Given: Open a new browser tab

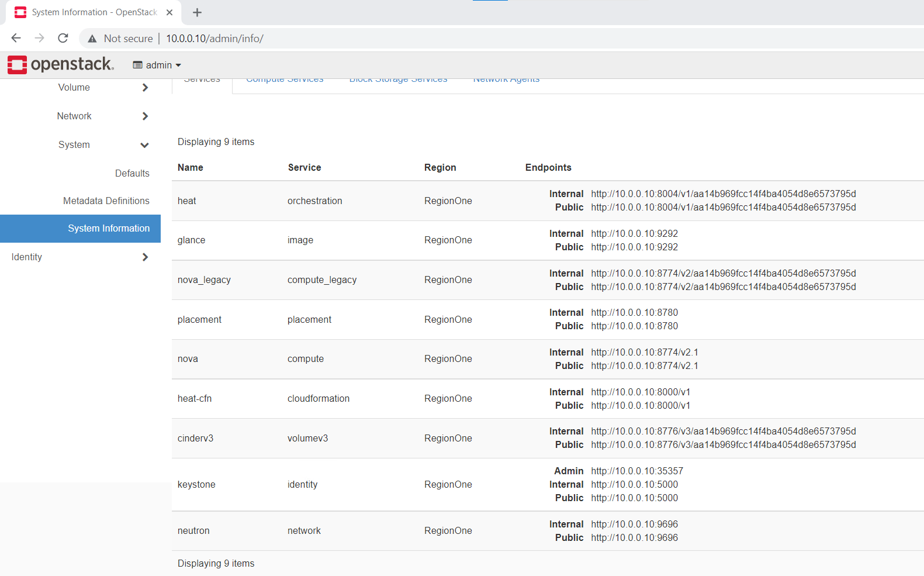Looking at the screenshot, I should 197,12.
